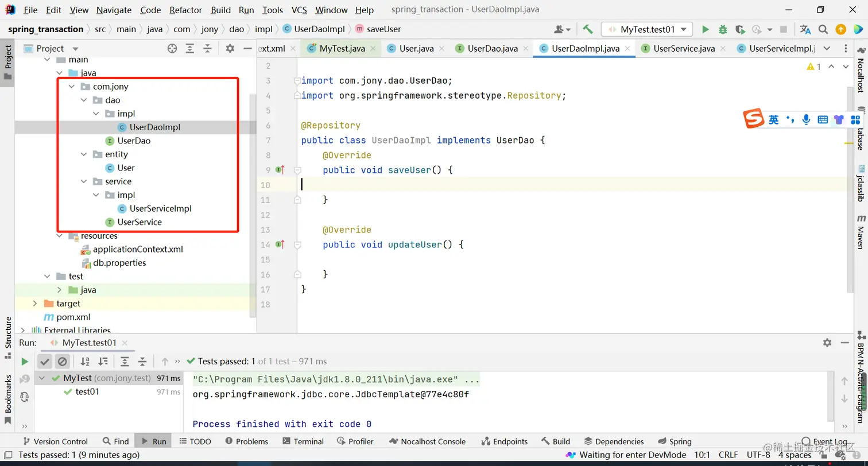Expand the target folder node
Viewport: 868px width, 466px height.
tap(35, 304)
